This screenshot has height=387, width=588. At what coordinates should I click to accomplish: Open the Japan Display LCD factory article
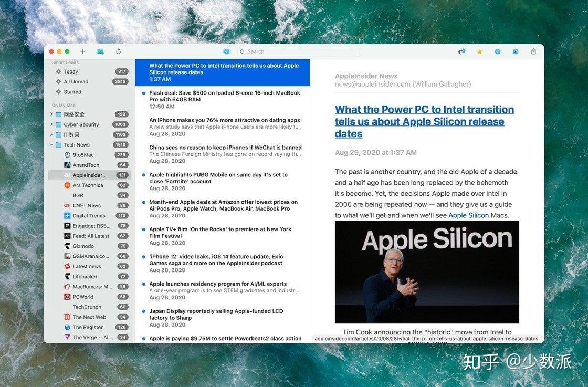point(223,318)
